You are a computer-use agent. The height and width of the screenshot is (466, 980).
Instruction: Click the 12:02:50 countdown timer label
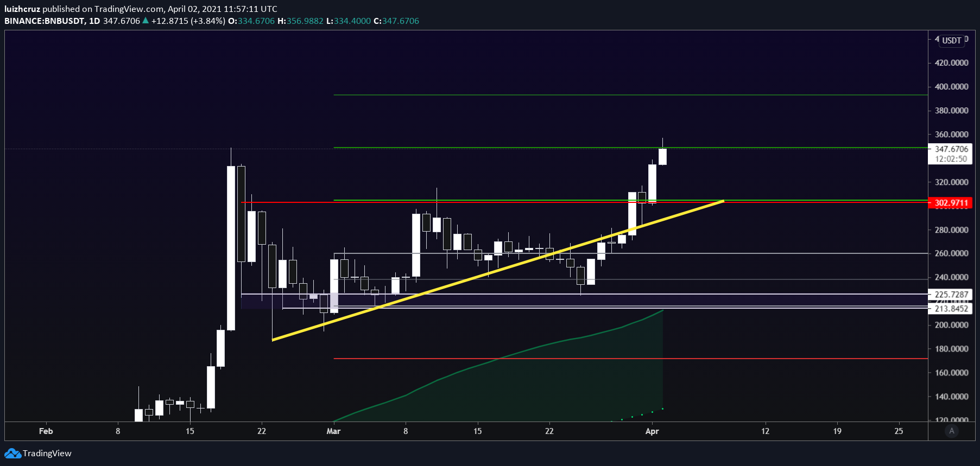[951, 159]
